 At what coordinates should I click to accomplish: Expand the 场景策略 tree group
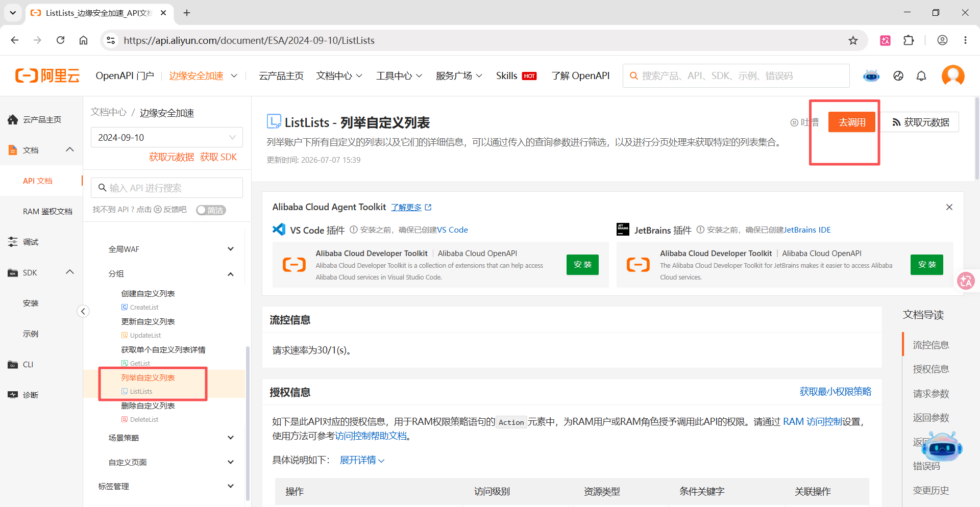click(231, 438)
